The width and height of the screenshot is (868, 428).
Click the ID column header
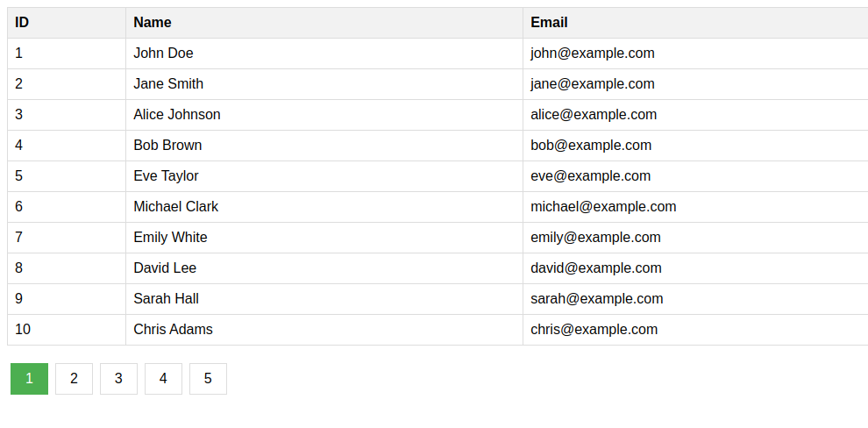coord(22,23)
